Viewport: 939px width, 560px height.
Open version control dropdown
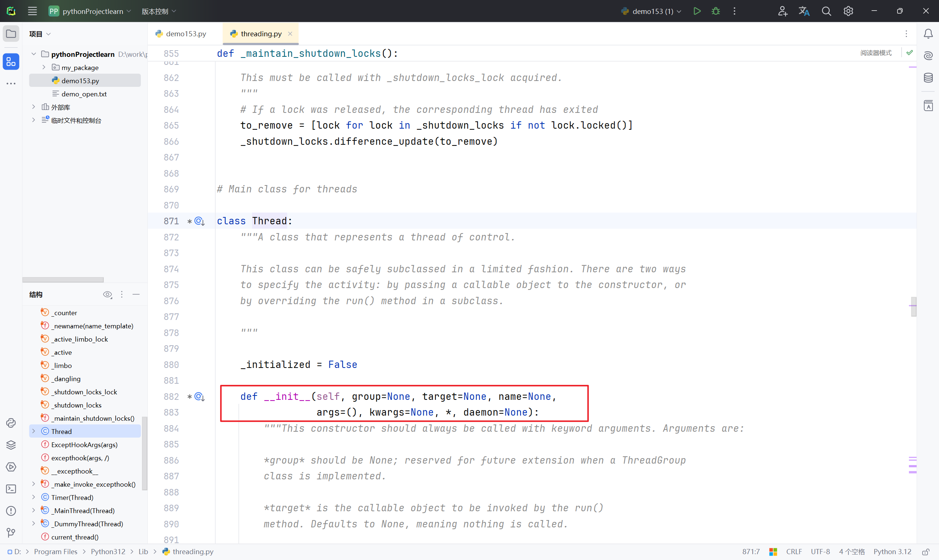click(x=158, y=11)
